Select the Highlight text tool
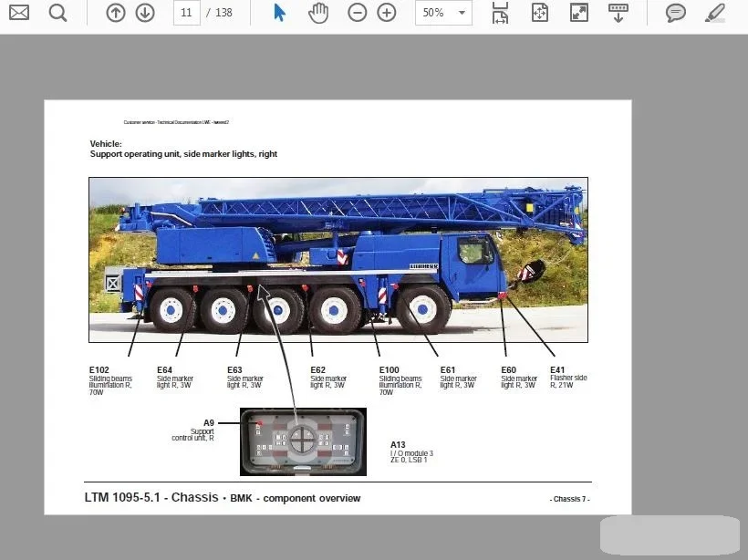Viewport: 748px width, 560px height. pyautogui.click(x=715, y=13)
